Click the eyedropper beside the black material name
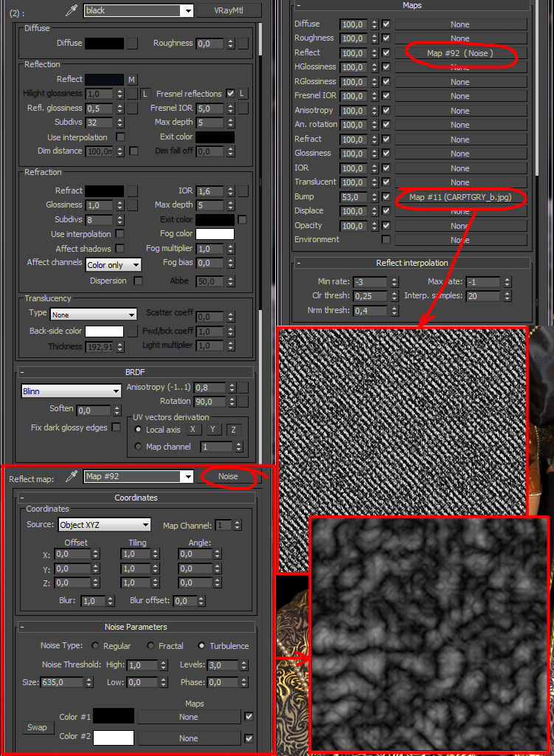This screenshot has width=554, height=756. point(72,10)
